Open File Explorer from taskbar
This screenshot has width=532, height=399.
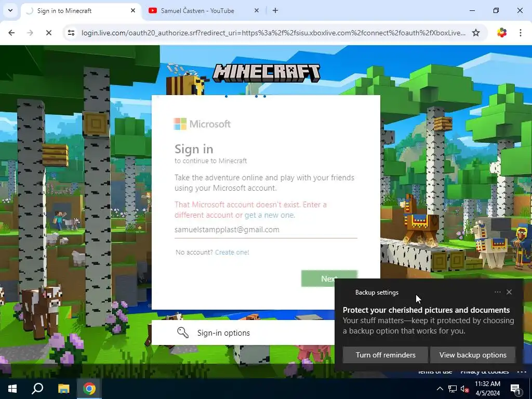coord(63,389)
